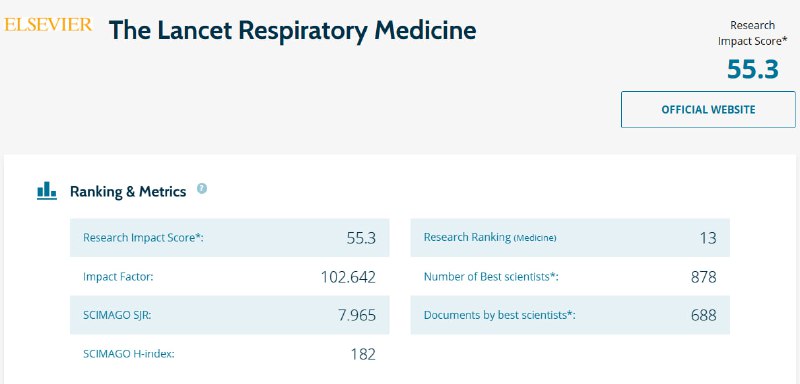Click the bar chart icon beside Ranking & Metrics
The image size is (800, 384).
[47, 191]
